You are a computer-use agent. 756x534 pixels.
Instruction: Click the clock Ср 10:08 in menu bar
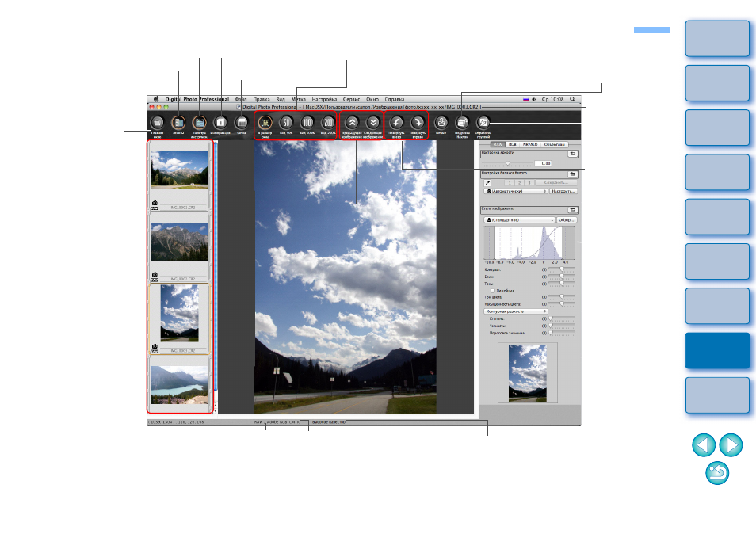(x=552, y=99)
